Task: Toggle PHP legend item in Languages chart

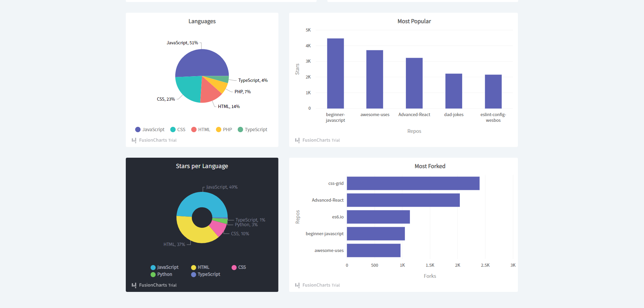Action: point(224,130)
